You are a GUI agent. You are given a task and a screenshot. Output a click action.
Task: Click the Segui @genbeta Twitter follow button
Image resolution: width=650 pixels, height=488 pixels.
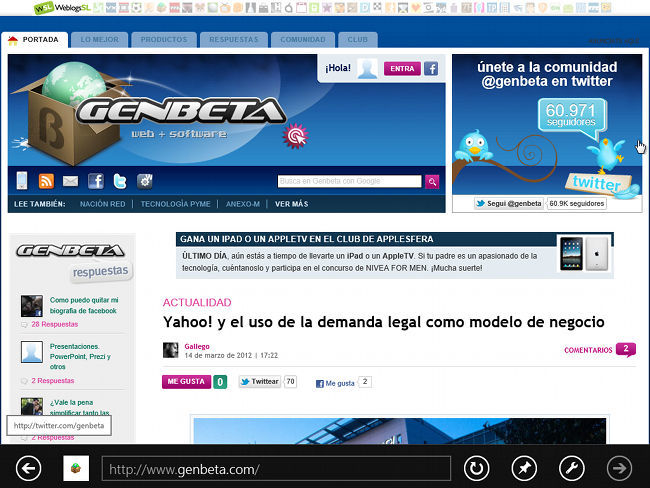[x=509, y=204]
